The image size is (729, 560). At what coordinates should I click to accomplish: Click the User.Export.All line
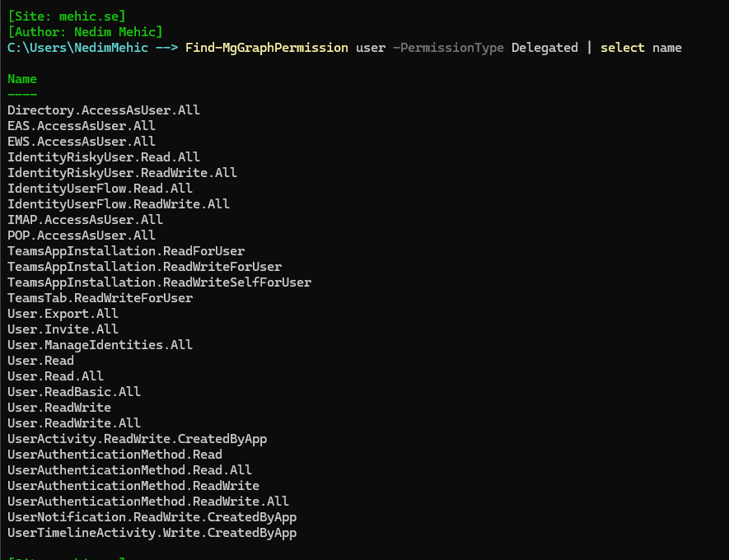(63, 314)
